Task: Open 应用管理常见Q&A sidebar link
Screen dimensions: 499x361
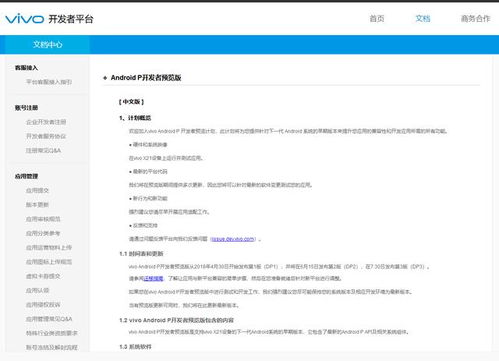Action: [49, 319]
